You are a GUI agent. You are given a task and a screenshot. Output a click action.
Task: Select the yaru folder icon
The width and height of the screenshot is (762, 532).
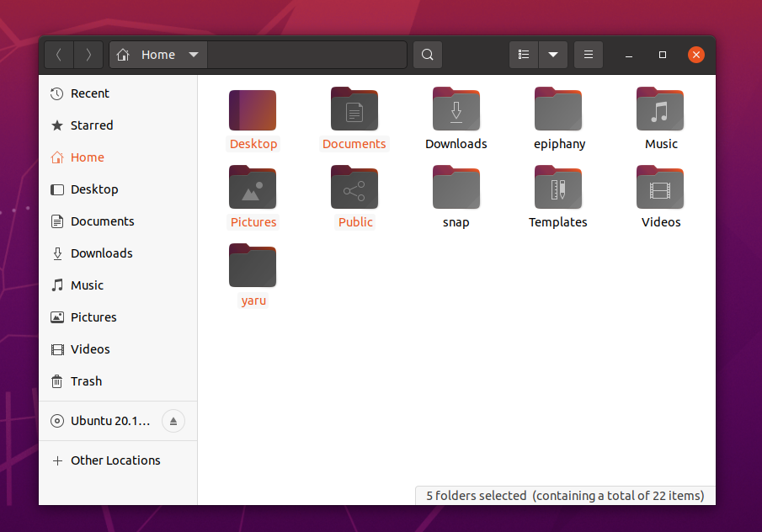click(x=253, y=265)
